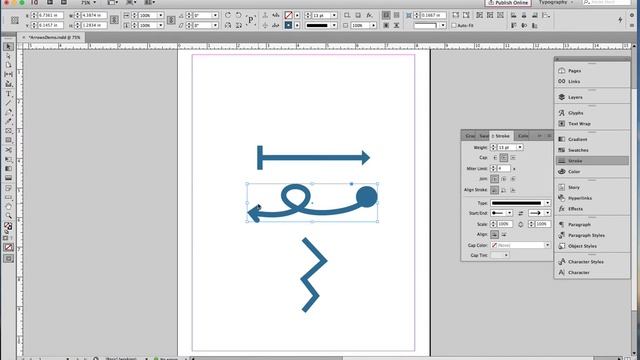Open Stroke panel from the dock
This screenshot has width=640, height=360.
tap(592, 161)
